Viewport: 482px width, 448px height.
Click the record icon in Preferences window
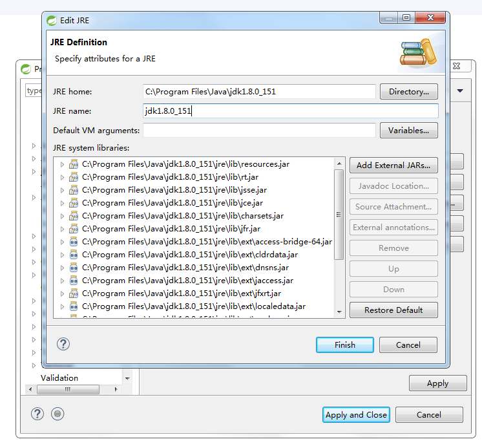click(58, 414)
